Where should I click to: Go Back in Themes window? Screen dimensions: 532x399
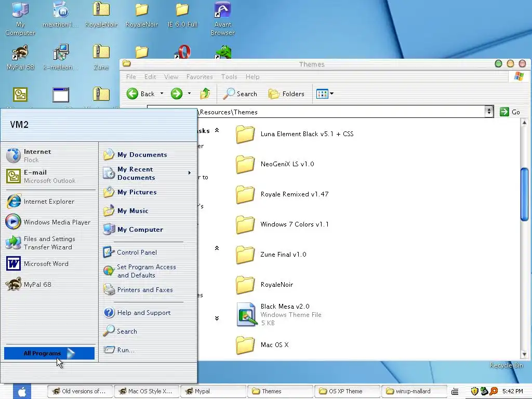tap(140, 94)
